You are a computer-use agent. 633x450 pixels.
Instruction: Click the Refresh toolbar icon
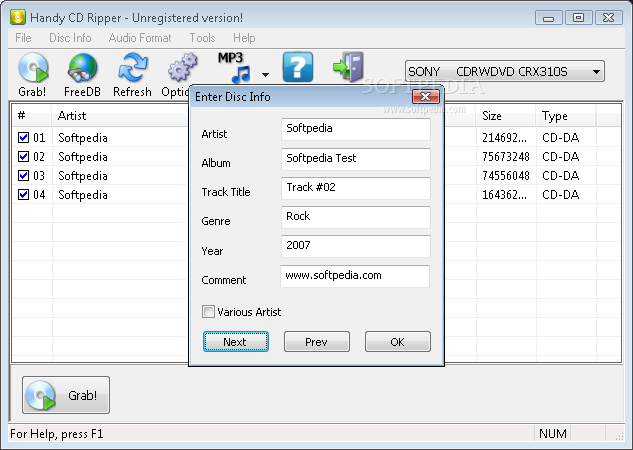(x=132, y=68)
